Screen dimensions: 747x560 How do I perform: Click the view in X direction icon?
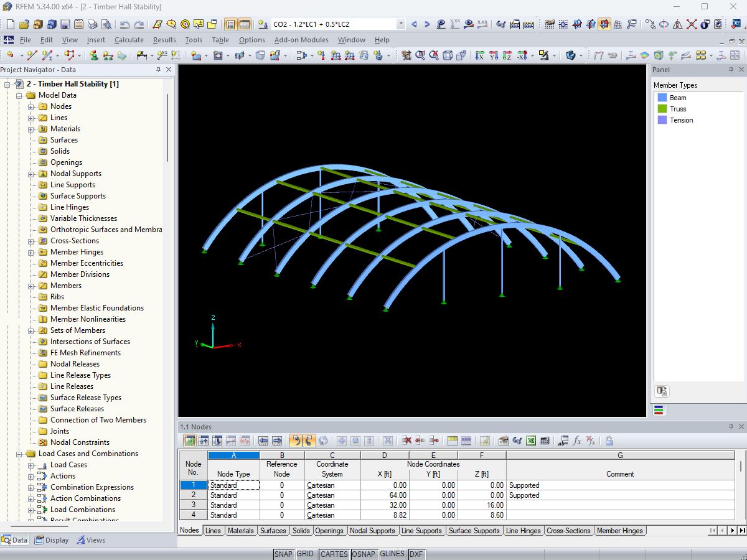pyautogui.click(x=479, y=55)
